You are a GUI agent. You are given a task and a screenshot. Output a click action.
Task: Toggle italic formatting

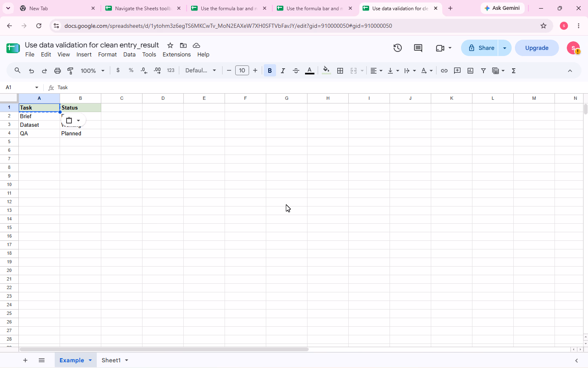pos(283,71)
